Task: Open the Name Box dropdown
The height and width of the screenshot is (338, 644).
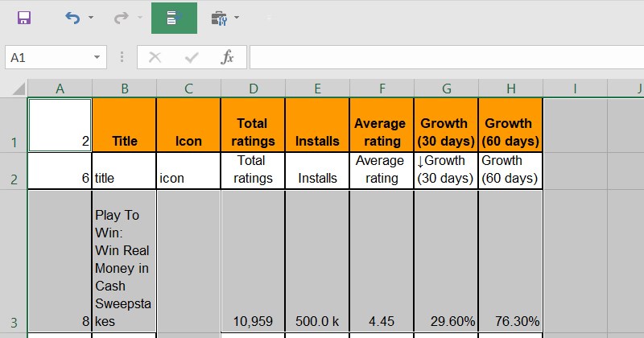Action: click(x=97, y=57)
